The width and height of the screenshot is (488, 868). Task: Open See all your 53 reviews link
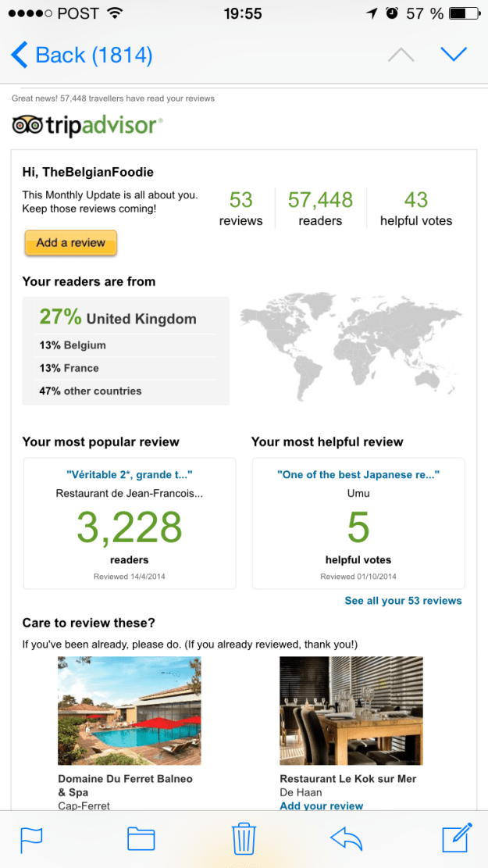tap(403, 601)
